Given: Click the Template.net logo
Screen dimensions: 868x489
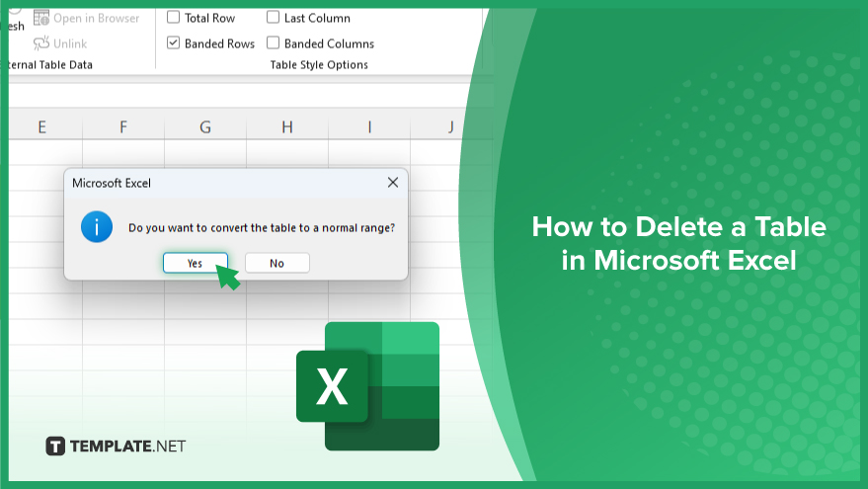Looking at the screenshot, I should [x=116, y=446].
